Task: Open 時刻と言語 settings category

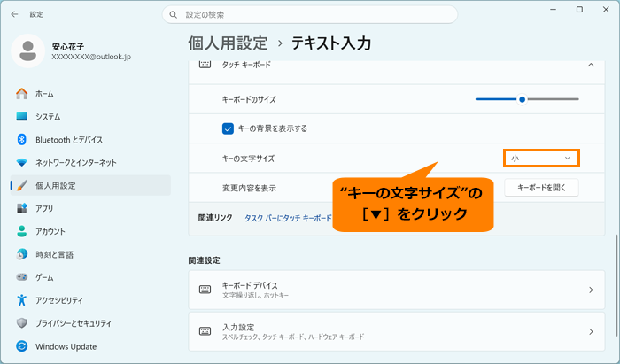Action: [x=90, y=254]
